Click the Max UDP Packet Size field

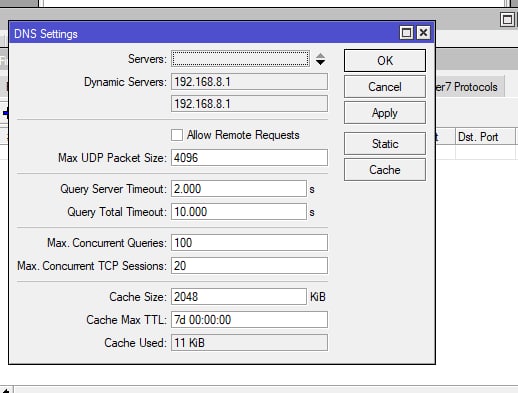coord(249,158)
